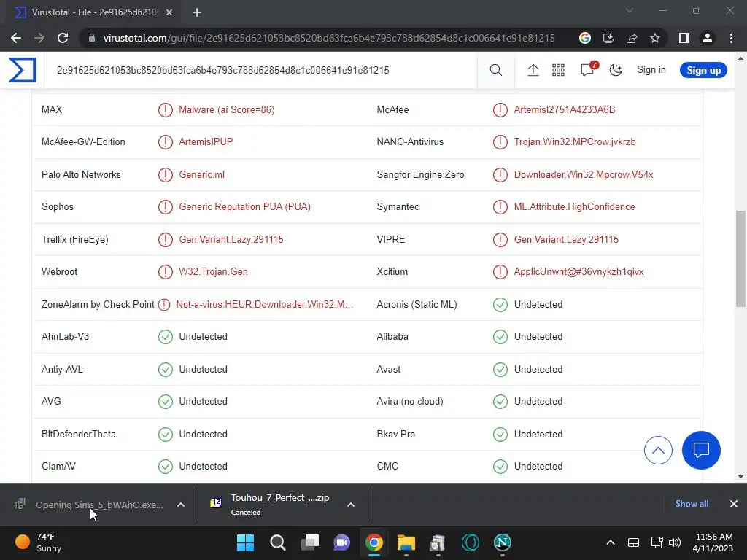Click the malicious icon beside Malware (ai Score=86)
747x560 pixels.
point(166,109)
